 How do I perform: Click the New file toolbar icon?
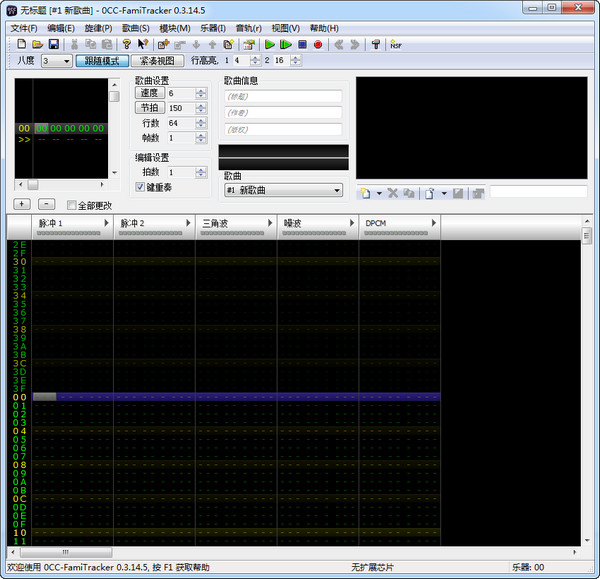[x=21, y=44]
